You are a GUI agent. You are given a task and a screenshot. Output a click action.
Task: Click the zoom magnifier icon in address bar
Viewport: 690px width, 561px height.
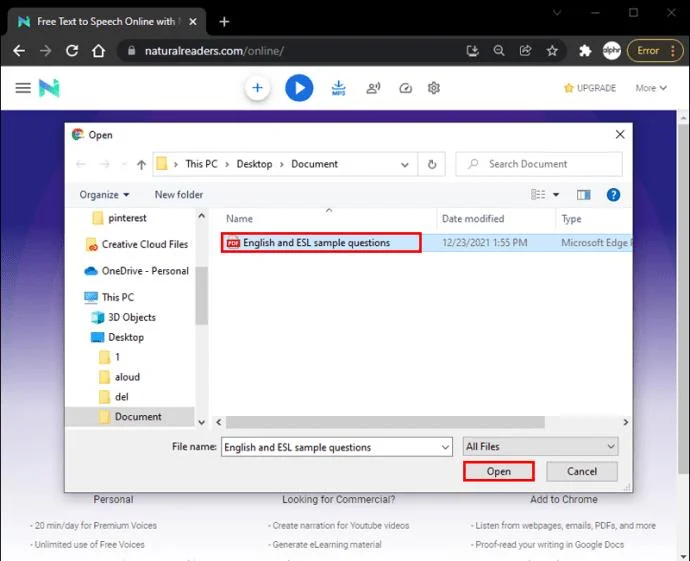(x=499, y=51)
